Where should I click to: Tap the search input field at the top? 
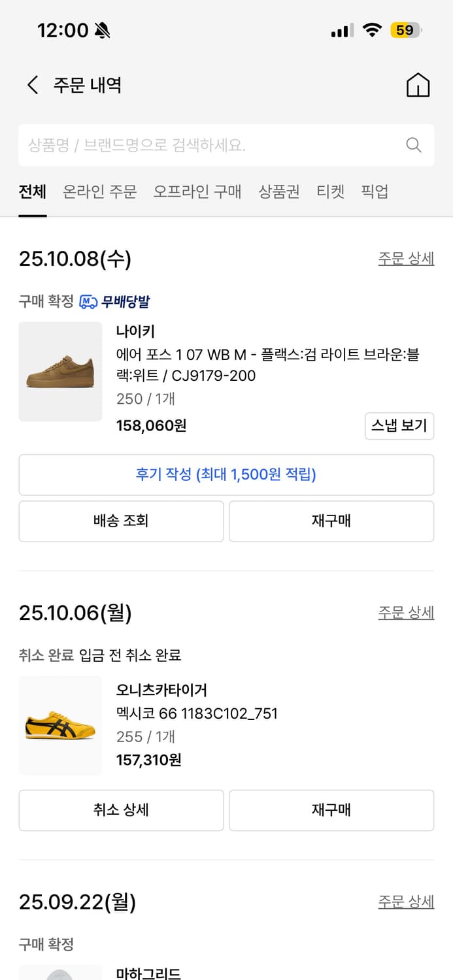pyautogui.click(x=196, y=145)
